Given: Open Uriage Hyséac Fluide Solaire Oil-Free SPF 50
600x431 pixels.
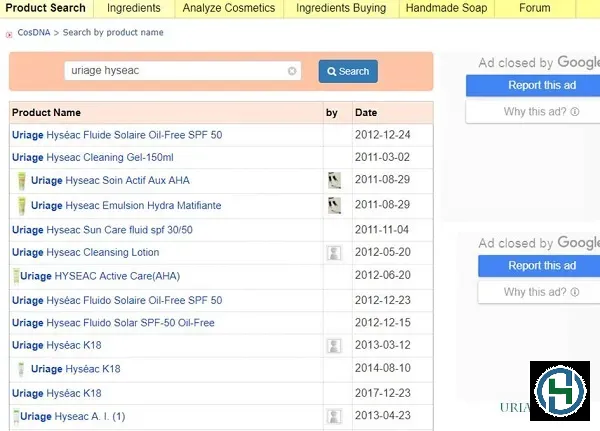Looking at the screenshot, I should coord(117,135).
